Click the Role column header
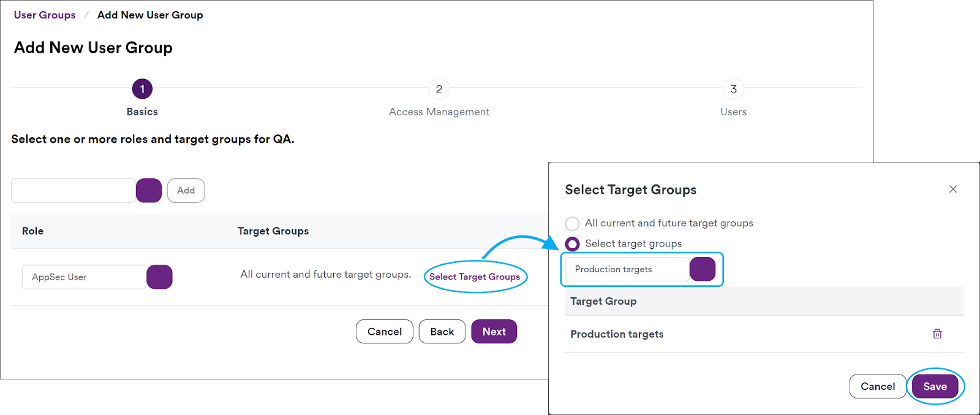Image resolution: width=980 pixels, height=415 pixels. [33, 231]
